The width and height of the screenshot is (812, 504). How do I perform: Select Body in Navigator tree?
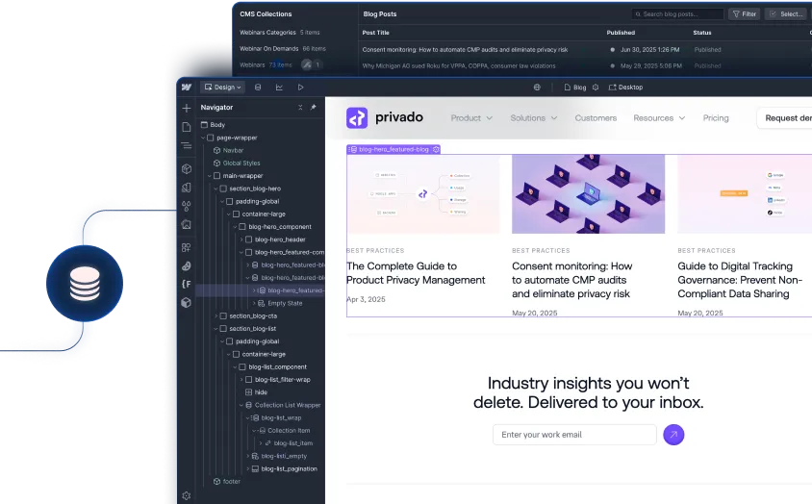213,125
